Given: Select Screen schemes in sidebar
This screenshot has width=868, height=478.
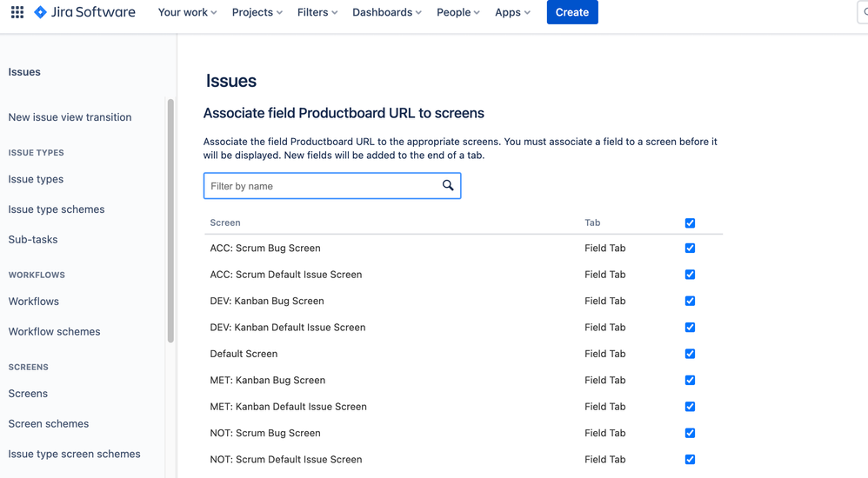Looking at the screenshot, I should pyautogui.click(x=49, y=424).
